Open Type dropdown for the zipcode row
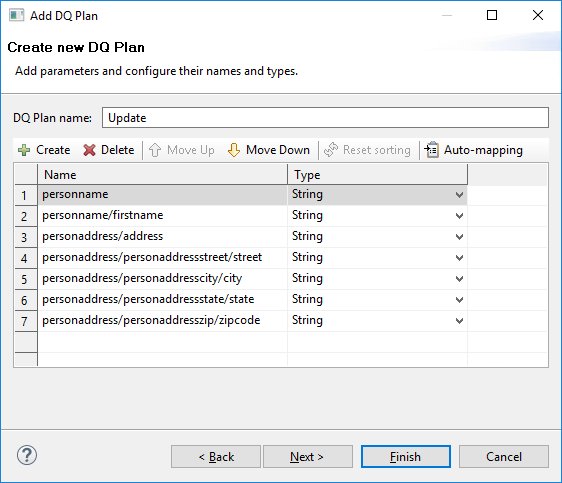562x483 pixels. coord(459,321)
